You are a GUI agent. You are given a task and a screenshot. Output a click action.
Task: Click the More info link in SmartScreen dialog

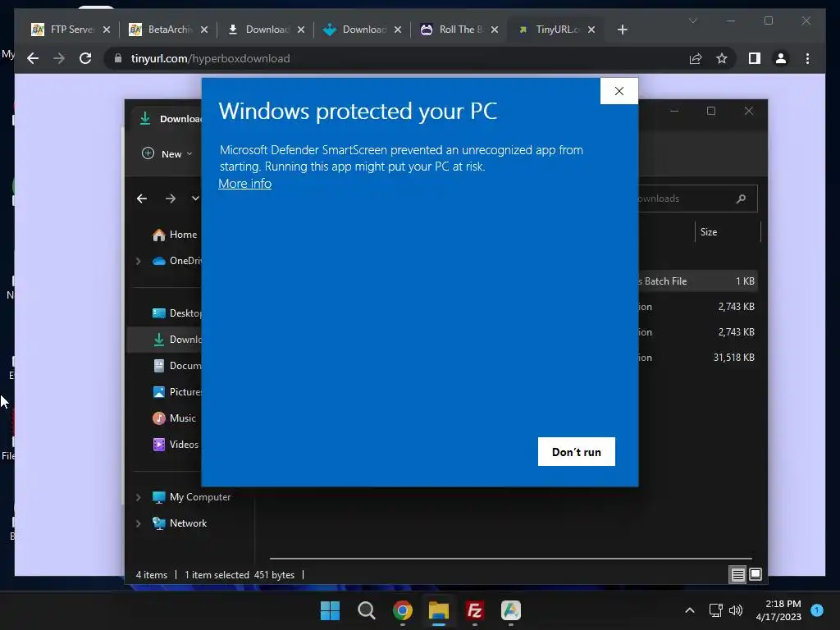point(244,183)
